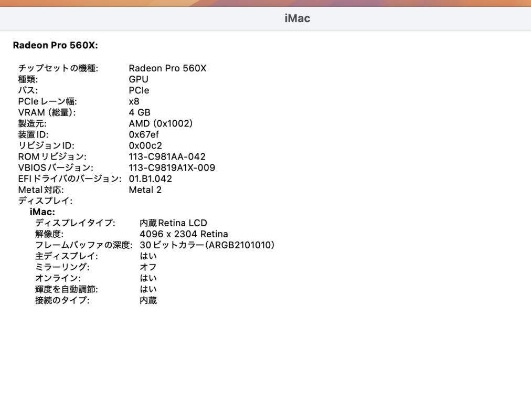Select the VRAM value "4 GB"
The width and height of the screenshot is (531, 420).
coord(139,112)
